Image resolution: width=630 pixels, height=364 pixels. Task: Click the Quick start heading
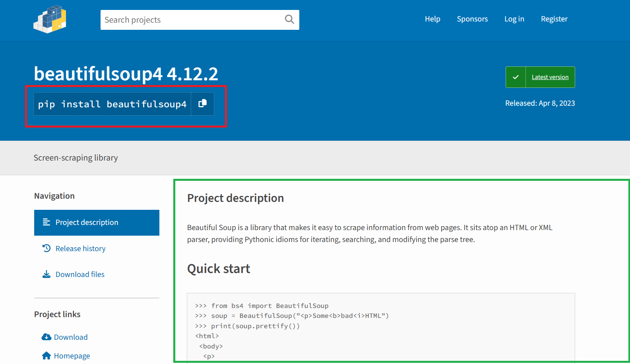click(219, 269)
